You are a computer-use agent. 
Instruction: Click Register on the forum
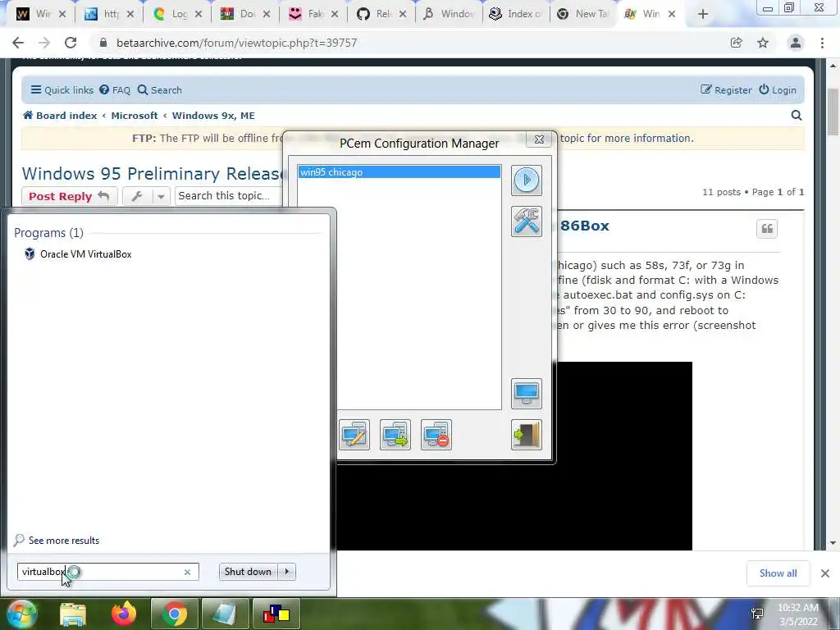tap(727, 90)
